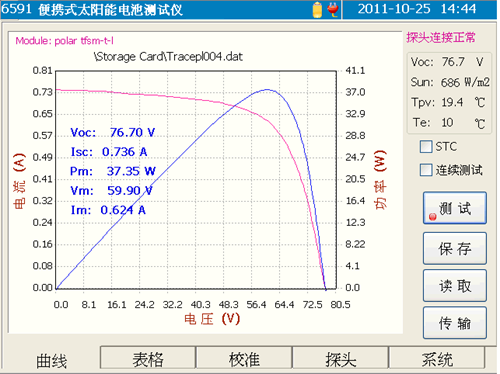Click the red power plug icon
The image size is (500, 374).
tap(333, 10)
